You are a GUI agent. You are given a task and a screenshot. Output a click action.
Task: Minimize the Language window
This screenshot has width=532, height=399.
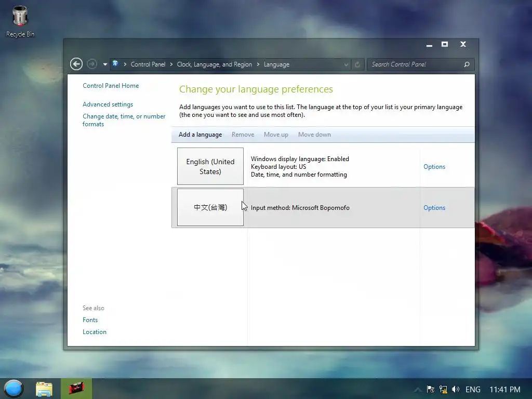pos(429,45)
